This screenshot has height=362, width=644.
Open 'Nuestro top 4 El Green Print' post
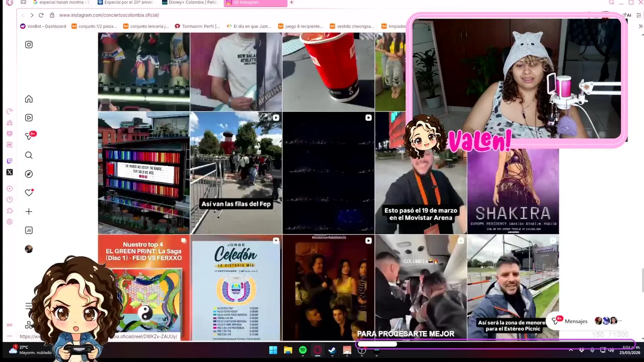point(144,288)
